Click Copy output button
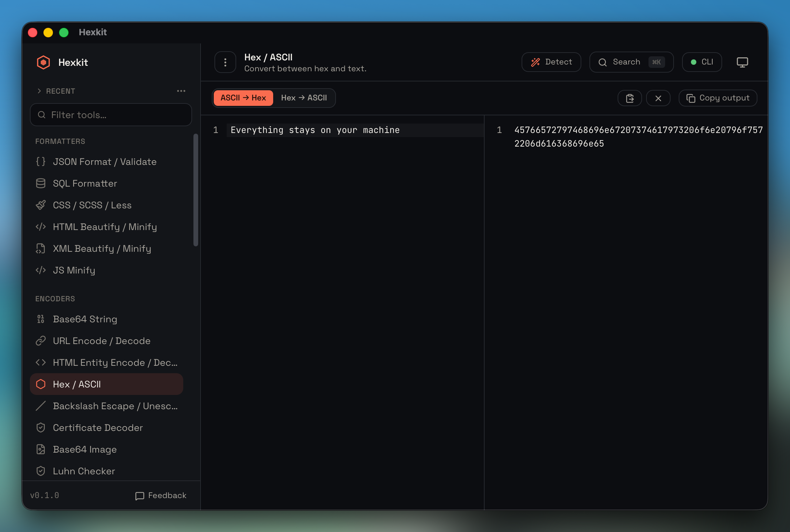 [x=718, y=98]
